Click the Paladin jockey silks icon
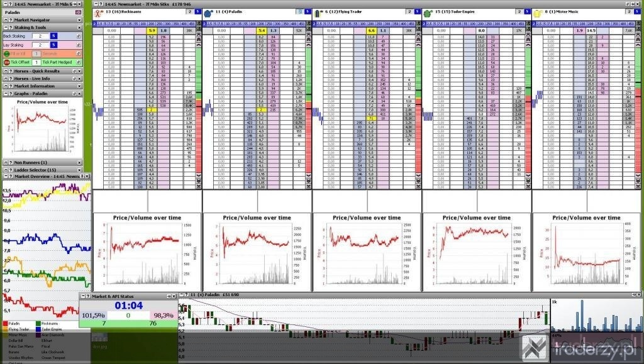 208,14
